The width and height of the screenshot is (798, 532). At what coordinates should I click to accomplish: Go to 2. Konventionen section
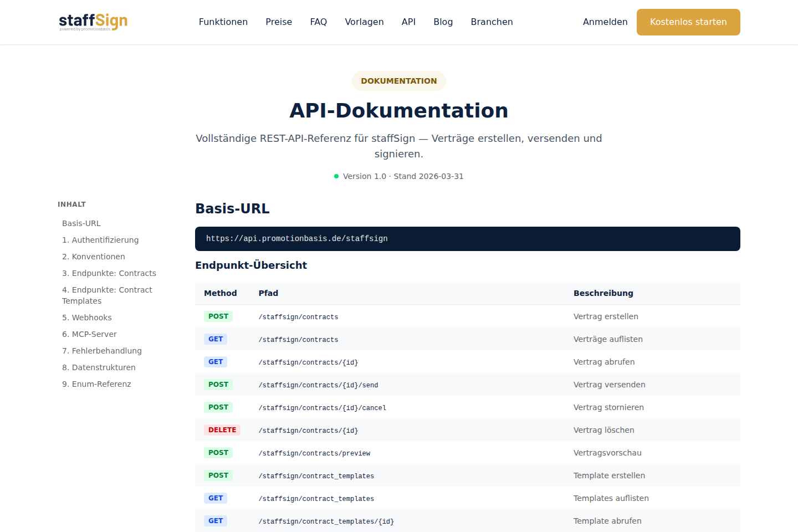click(94, 257)
